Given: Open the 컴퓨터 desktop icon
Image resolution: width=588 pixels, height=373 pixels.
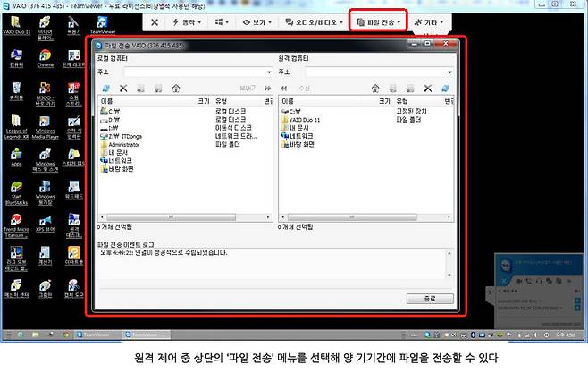Looking at the screenshot, I should (x=16, y=58).
